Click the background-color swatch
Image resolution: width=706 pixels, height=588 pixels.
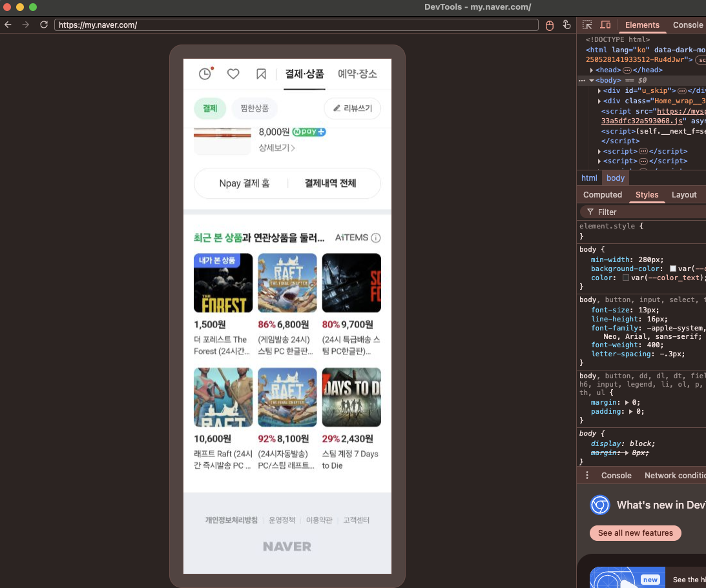tap(672, 269)
